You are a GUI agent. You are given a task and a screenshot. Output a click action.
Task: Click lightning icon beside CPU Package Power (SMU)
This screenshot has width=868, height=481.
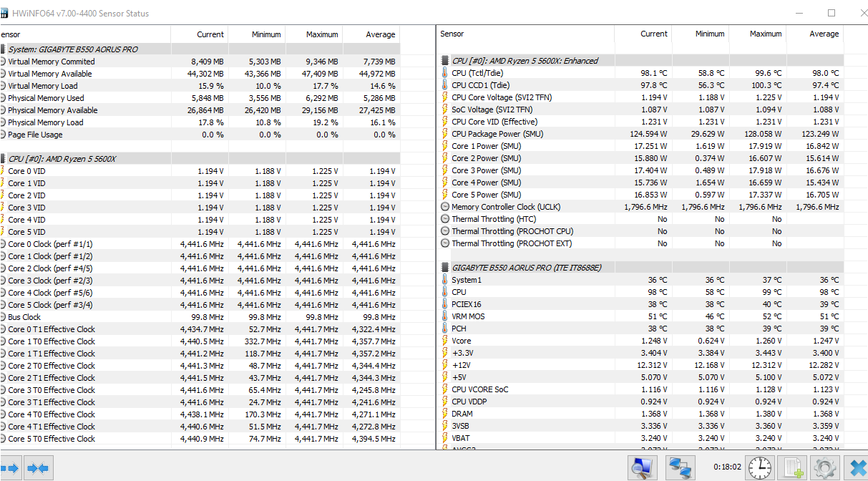tap(445, 134)
